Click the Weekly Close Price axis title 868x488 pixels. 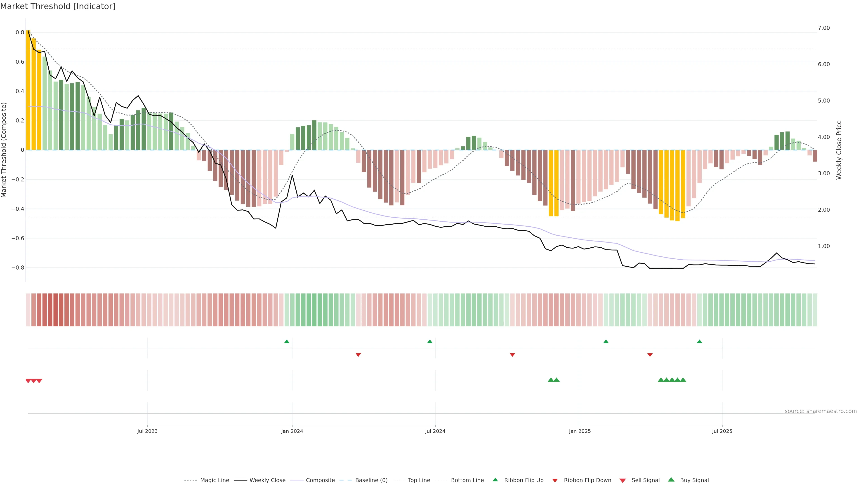[x=839, y=150]
